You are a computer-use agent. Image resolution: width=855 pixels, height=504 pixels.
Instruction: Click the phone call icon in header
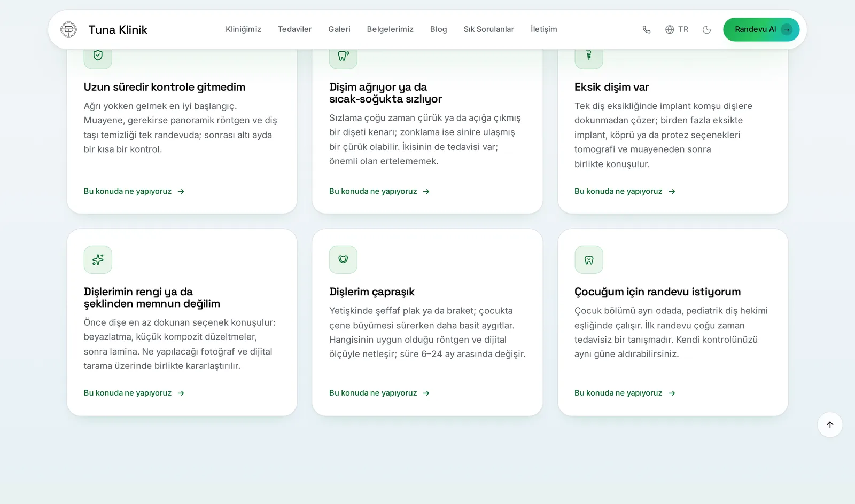(x=647, y=29)
